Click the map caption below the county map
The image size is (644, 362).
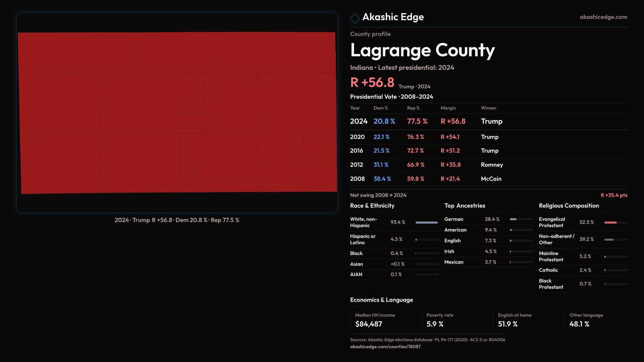177,220
